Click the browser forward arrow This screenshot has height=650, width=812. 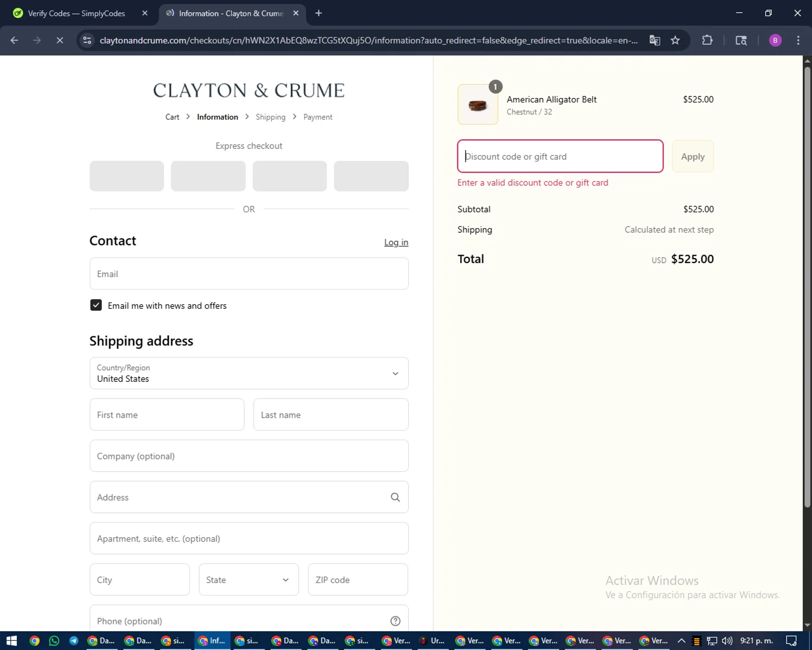pos(37,41)
